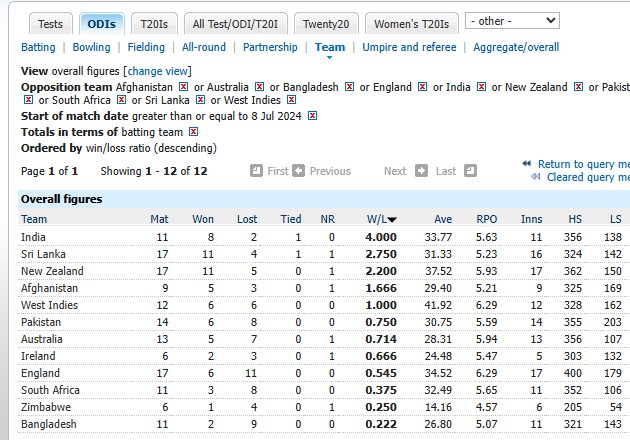Screen dimensions: 630x440
Task: Switch to the Tests tab
Action: point(51,24)
